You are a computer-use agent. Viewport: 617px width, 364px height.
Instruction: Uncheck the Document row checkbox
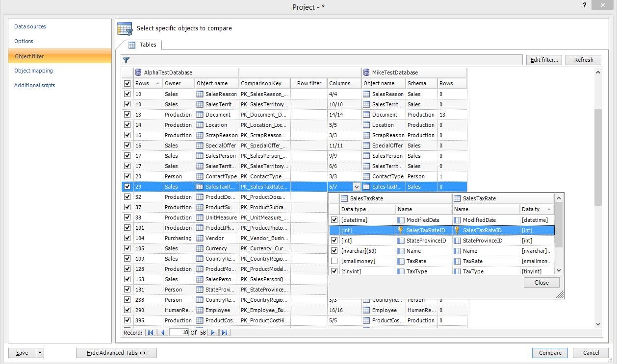tap(128, 115)
